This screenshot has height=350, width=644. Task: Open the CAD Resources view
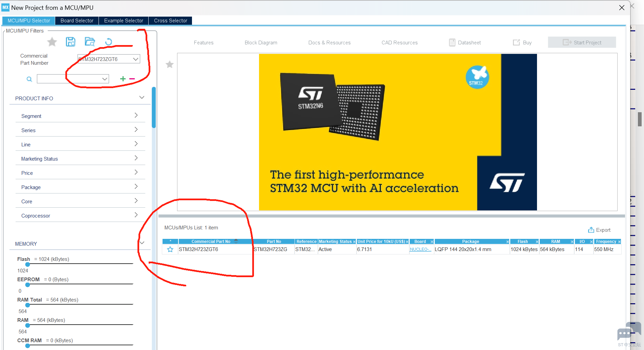(400, 43)
